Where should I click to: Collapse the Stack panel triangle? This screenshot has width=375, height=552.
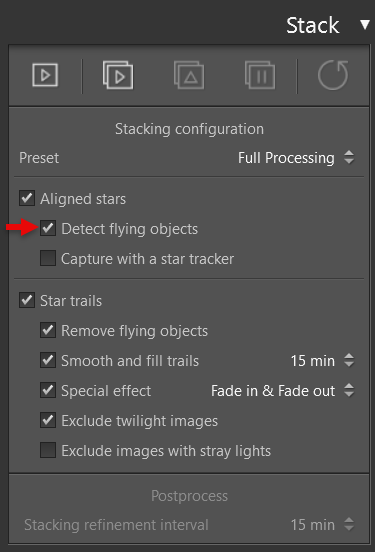pos(365,25)
